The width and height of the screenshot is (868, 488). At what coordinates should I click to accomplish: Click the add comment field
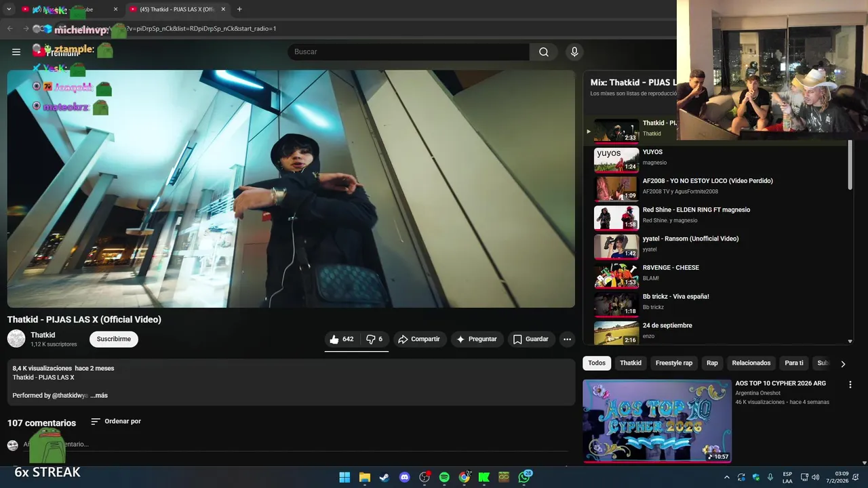295,445
